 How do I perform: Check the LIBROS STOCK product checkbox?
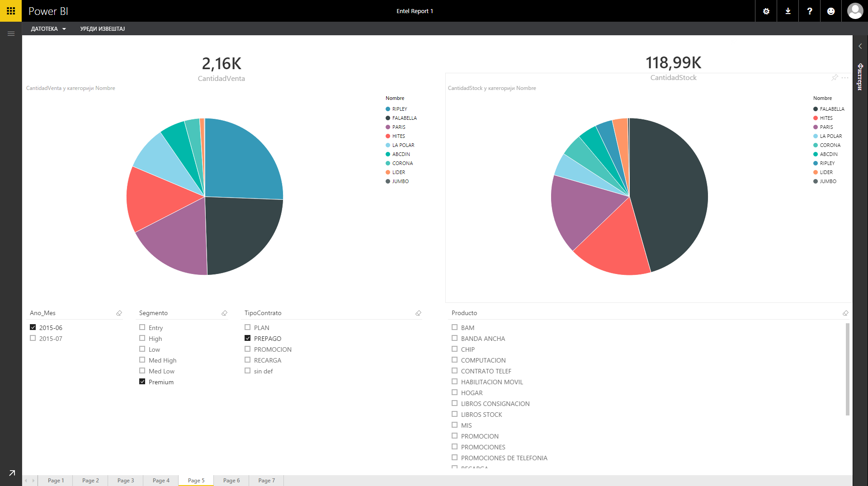(454, 414)
